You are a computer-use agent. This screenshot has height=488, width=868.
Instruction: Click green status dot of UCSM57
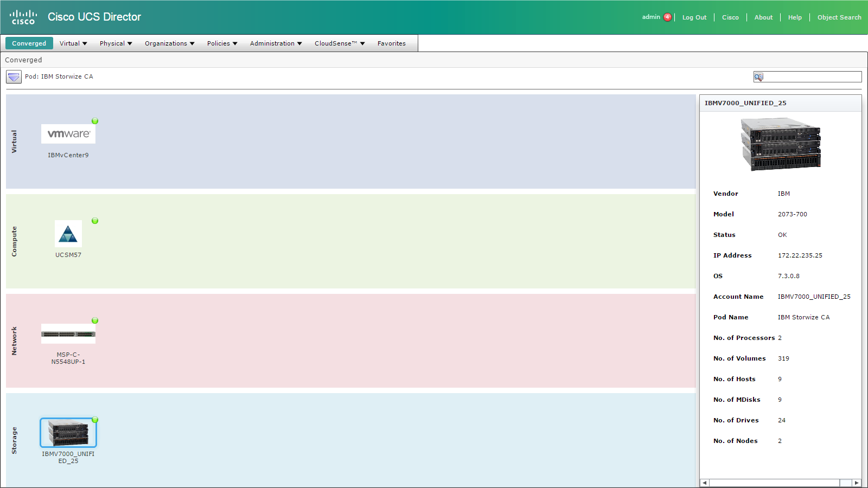(x=95, y=221)
